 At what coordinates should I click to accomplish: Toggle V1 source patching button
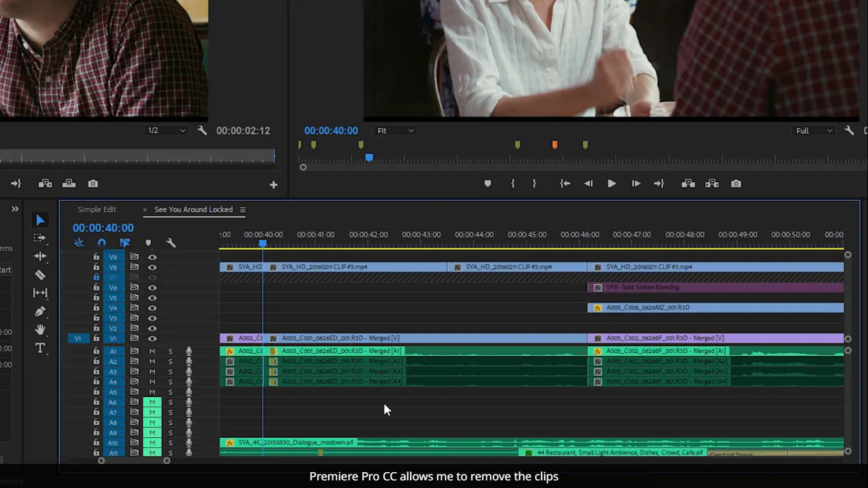(78, 339)
